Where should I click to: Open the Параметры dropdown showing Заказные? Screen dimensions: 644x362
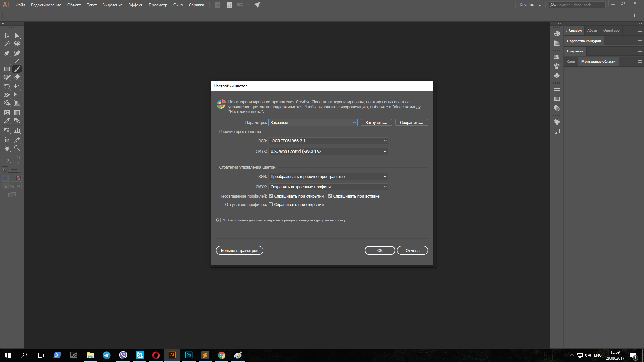[x=313, y=123]
